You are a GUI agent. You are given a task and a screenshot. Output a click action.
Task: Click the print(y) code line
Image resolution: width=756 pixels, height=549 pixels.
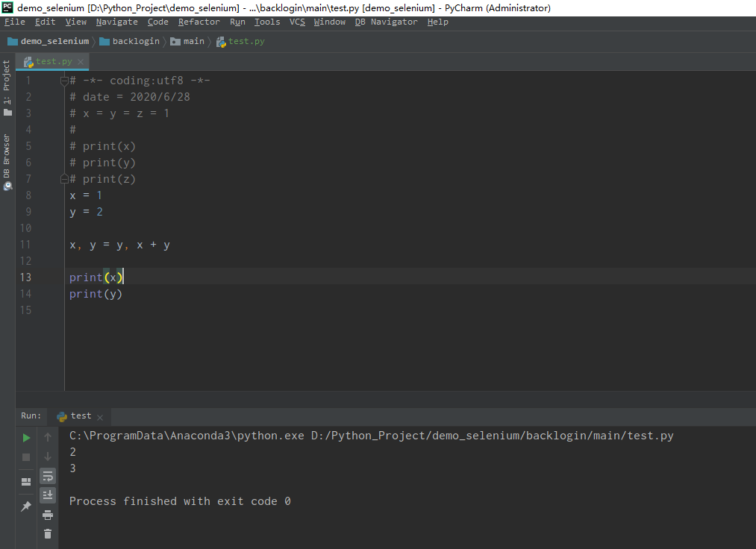coord(96,294)
